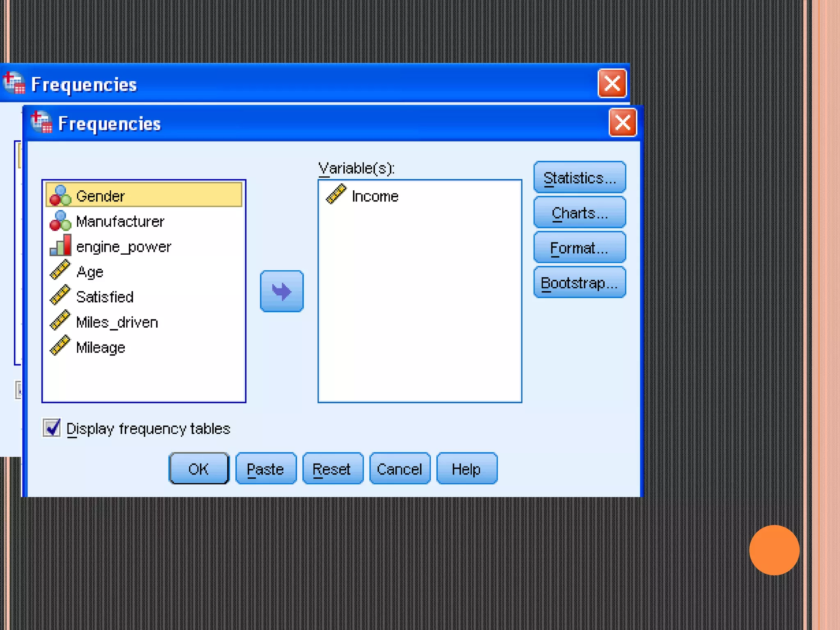Click the engine_power ordinal bar icon
The height and width of the screenshot is (630, 840).
point(60,246)
